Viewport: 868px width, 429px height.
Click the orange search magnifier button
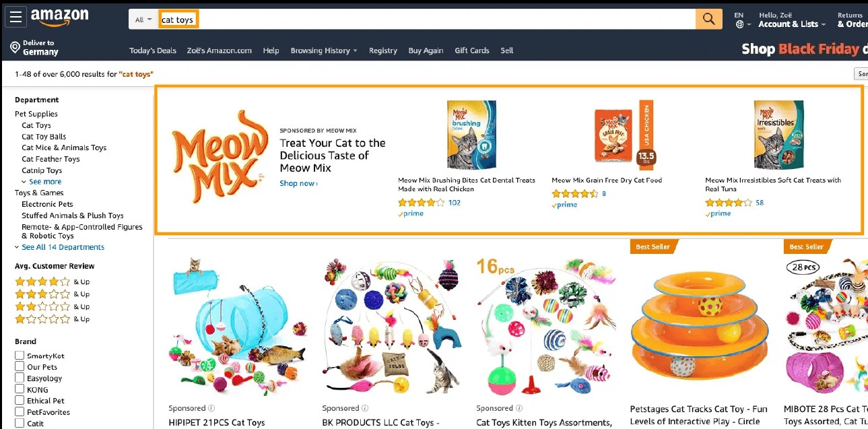click(708, 20)
